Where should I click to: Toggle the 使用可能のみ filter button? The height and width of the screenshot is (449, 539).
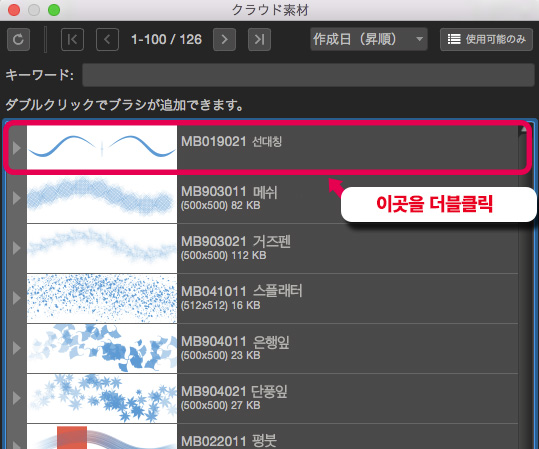coord(486,40)
